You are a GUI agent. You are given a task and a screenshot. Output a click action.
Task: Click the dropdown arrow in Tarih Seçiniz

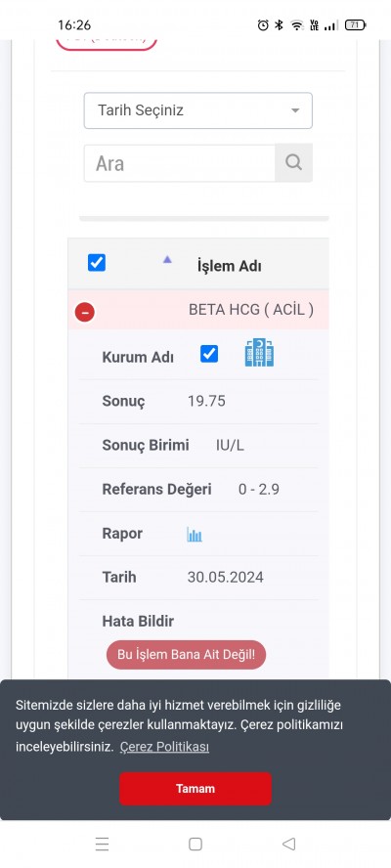pyautogui.click(x=295, y=110)
